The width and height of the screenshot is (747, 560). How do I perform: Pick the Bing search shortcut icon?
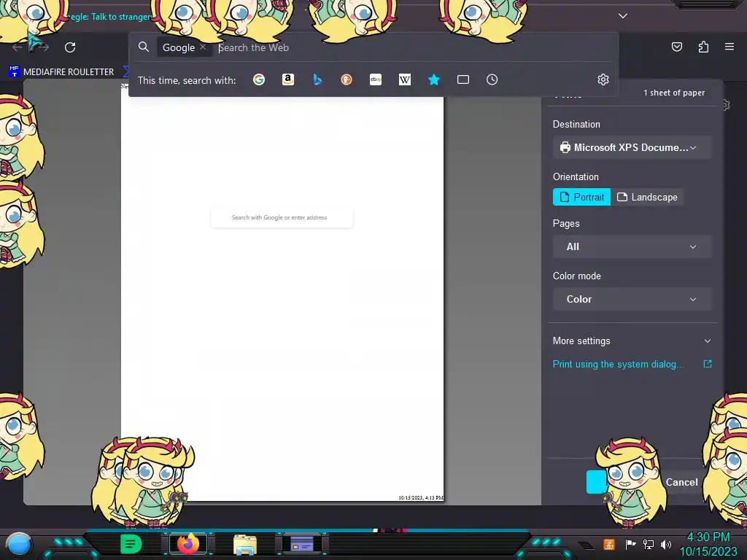coord(317,79)
